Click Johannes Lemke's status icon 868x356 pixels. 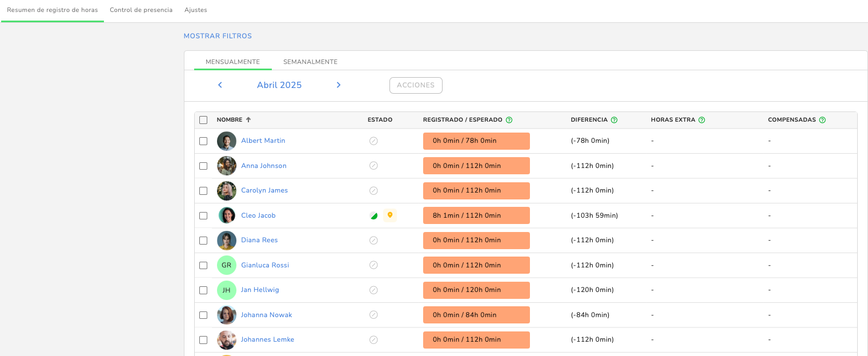pos(373,340)
